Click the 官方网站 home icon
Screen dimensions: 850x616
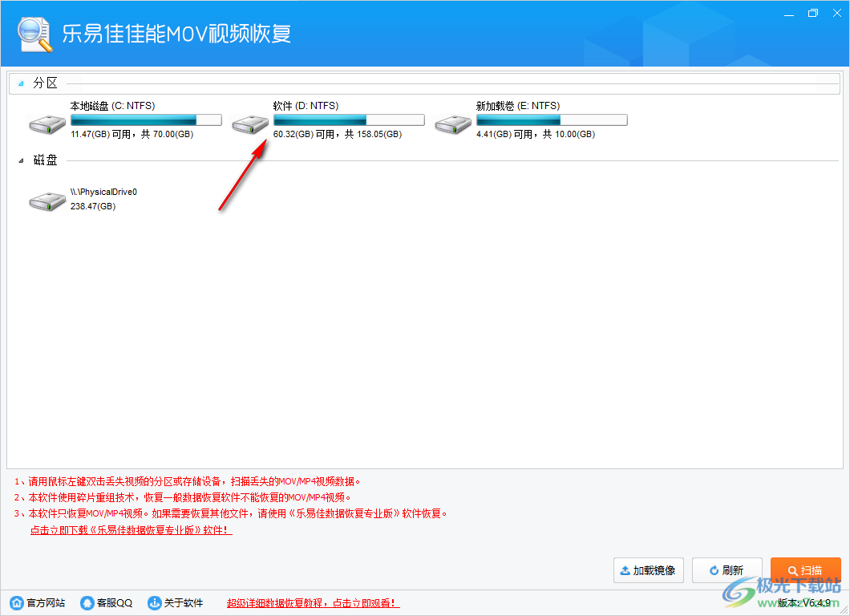coord(17,602)
